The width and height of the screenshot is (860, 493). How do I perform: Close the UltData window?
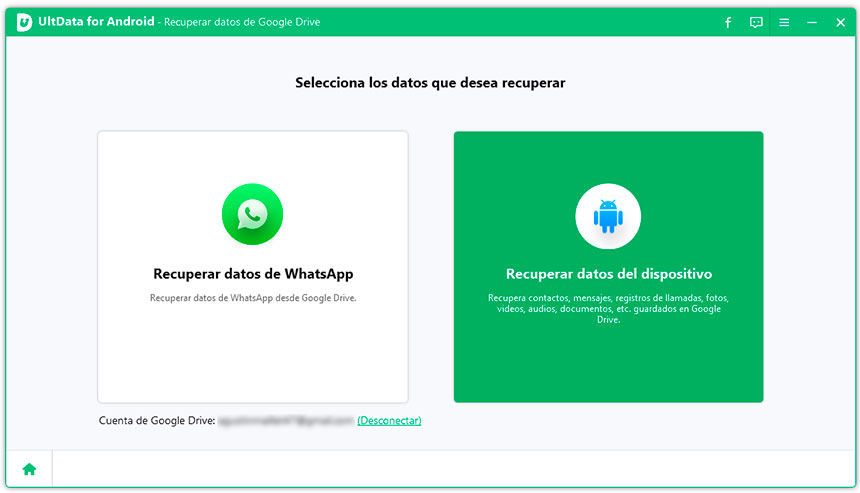point(840,22)
